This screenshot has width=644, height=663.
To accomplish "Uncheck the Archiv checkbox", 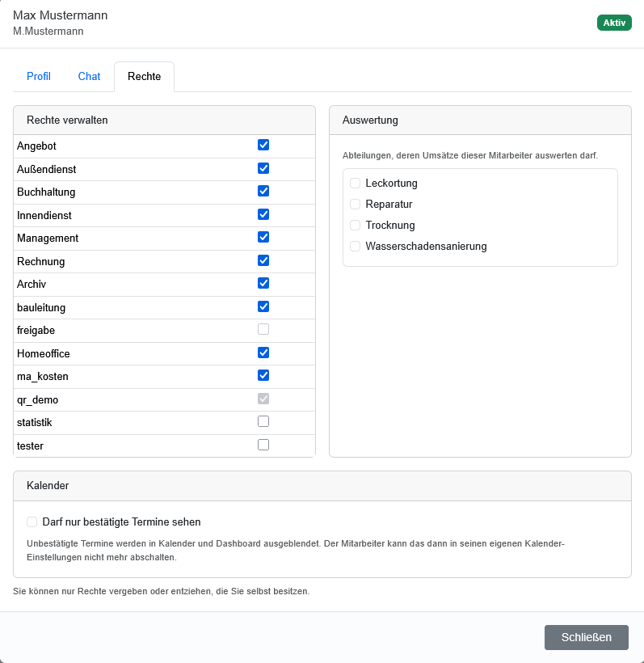I will click(x=263, y=283).
